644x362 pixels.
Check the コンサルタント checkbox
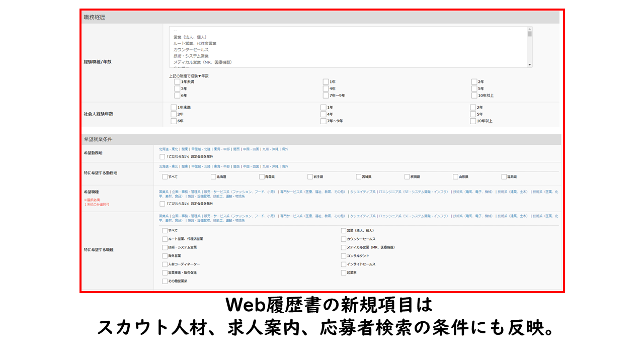pos(344,255)
